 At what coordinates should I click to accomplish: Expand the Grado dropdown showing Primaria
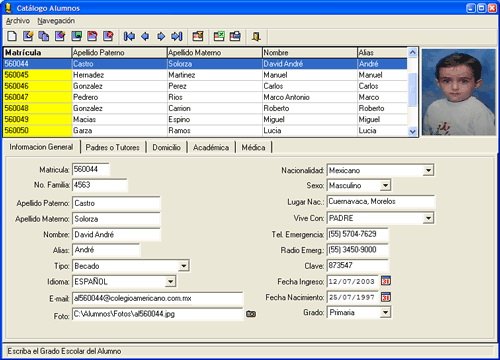pyautogui.click(x=385, y=313)
